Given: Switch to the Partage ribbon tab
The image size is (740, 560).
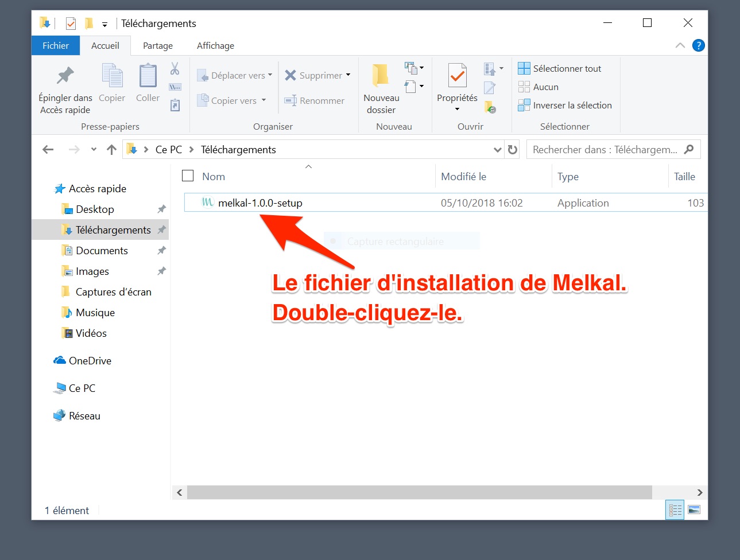Looking at the screenshot, I should coord(158,45).
